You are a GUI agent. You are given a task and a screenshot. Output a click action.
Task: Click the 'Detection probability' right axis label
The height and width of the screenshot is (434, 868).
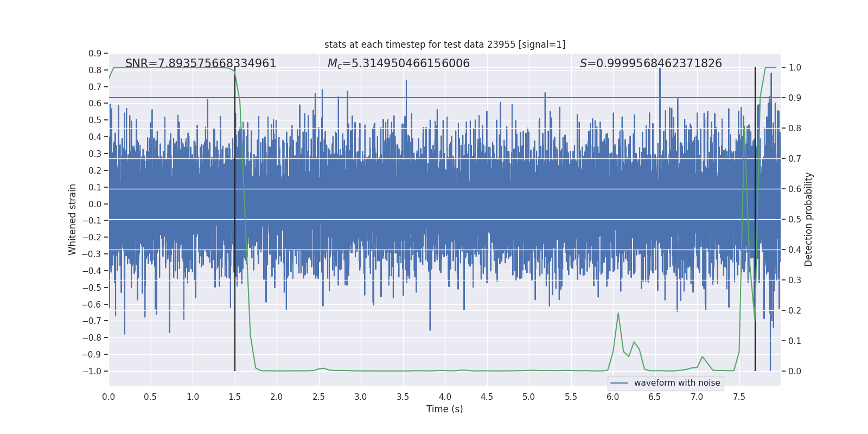(809, 219)
